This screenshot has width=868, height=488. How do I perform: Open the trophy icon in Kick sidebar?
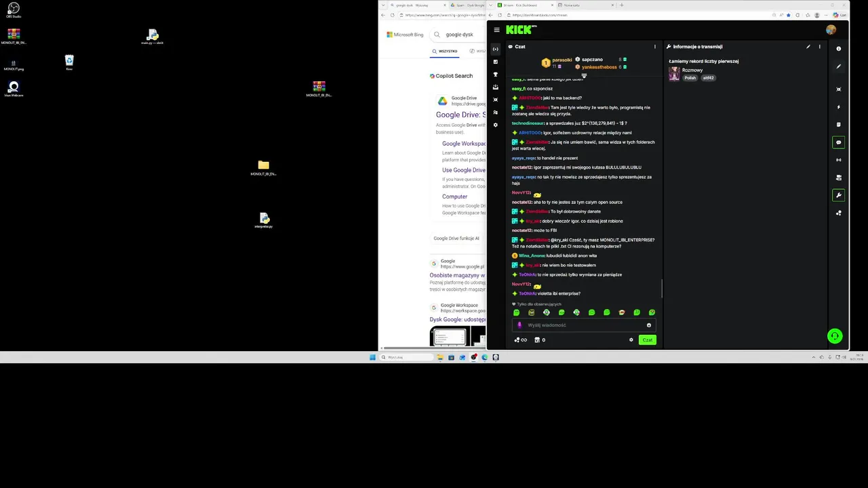(x=496, y=75)
